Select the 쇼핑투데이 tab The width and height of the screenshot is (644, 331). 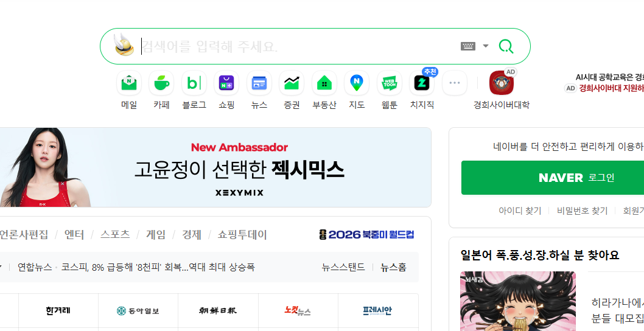point(242,234)
